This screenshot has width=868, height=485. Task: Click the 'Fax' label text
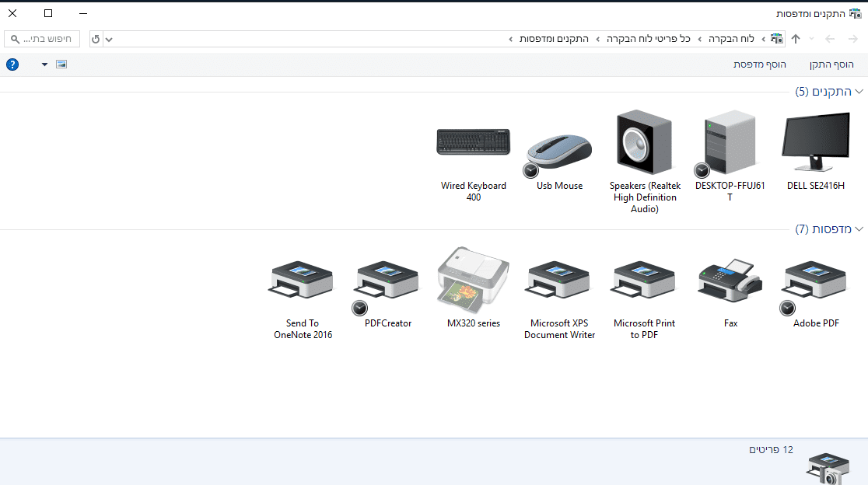(x=730, y=323)
